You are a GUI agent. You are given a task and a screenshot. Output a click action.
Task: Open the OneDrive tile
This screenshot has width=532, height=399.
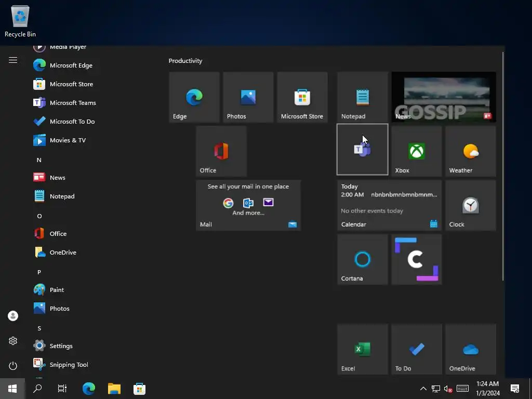click(471, 349)
